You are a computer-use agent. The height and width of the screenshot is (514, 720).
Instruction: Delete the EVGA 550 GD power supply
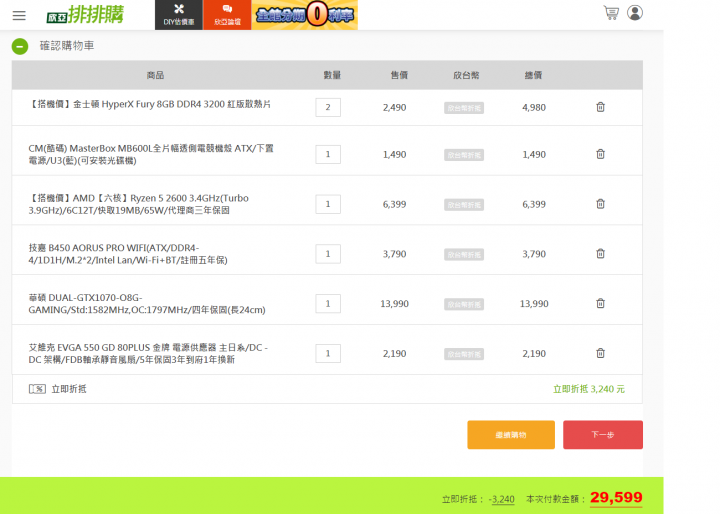pyautogui.click(x=600, y=353)
